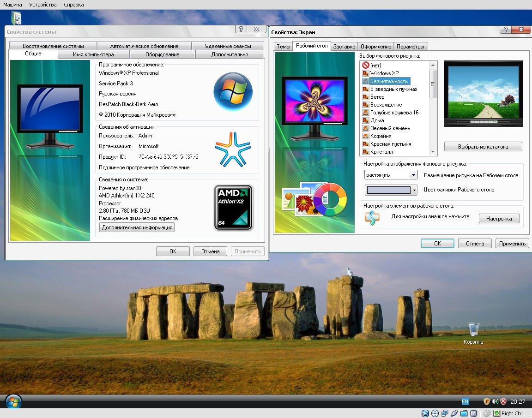This screenshot has width=532, height=418.
Task: Click VirtualBox USB devices status icon
Action: point(454,413)
